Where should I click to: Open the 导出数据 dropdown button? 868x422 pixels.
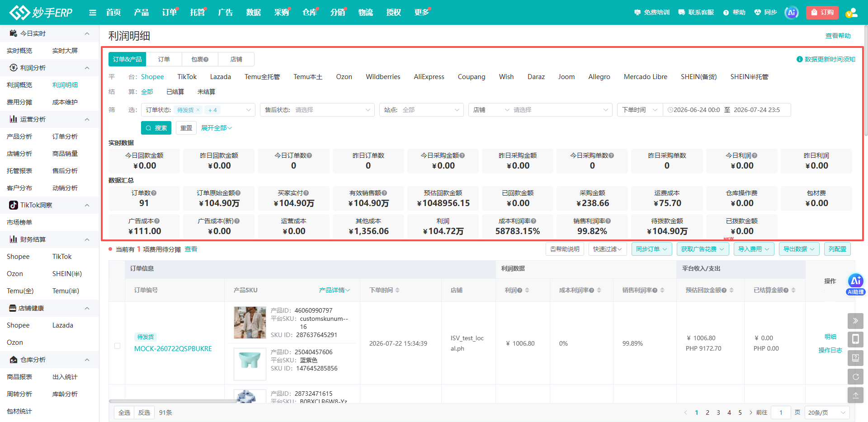[x=799, y=249]
